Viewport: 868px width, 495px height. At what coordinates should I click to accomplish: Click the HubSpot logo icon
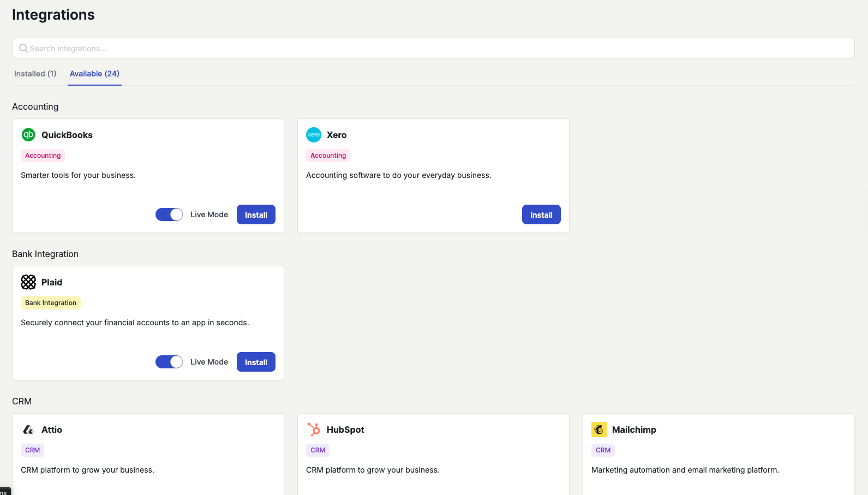[314, 430]
